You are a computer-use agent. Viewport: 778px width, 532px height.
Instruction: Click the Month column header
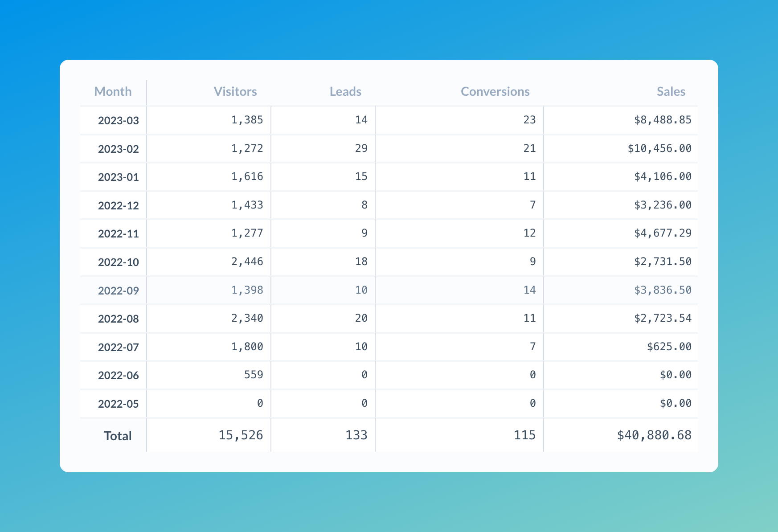(113, 91)
